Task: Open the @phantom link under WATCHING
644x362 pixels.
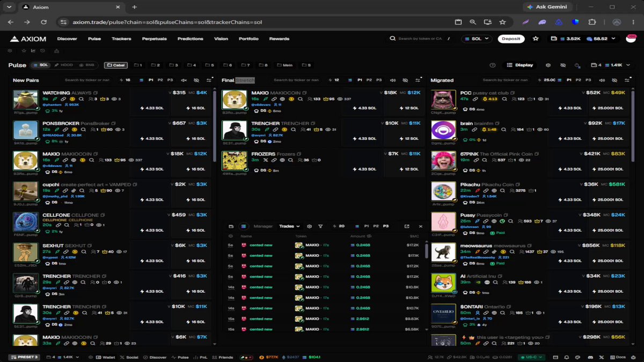Action: 52,105
